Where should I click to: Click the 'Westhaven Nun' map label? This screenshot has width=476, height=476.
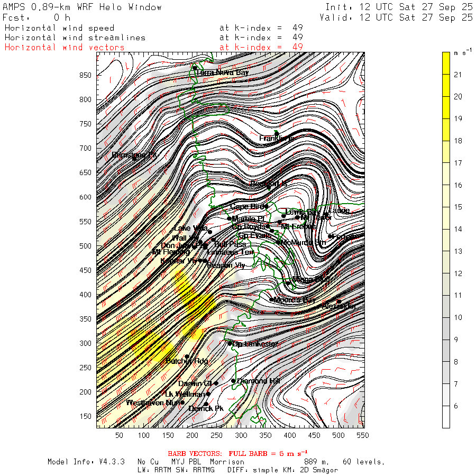[x=153, y=403]
